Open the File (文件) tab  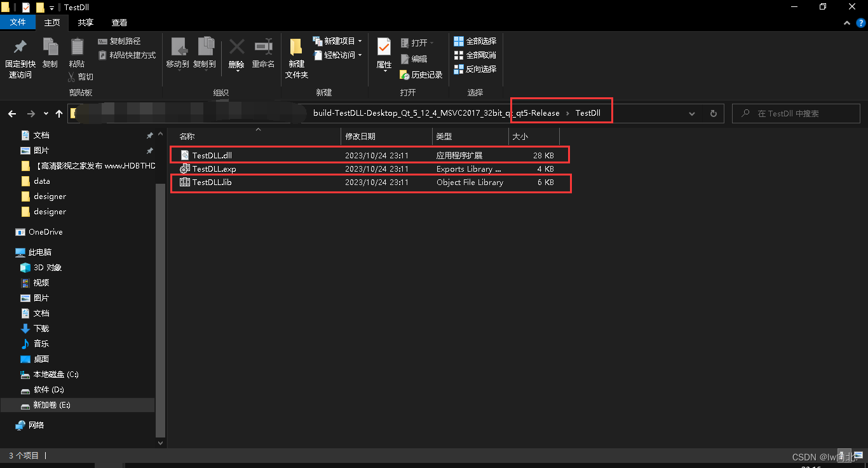pyautogui.click(x=18, y=22)
